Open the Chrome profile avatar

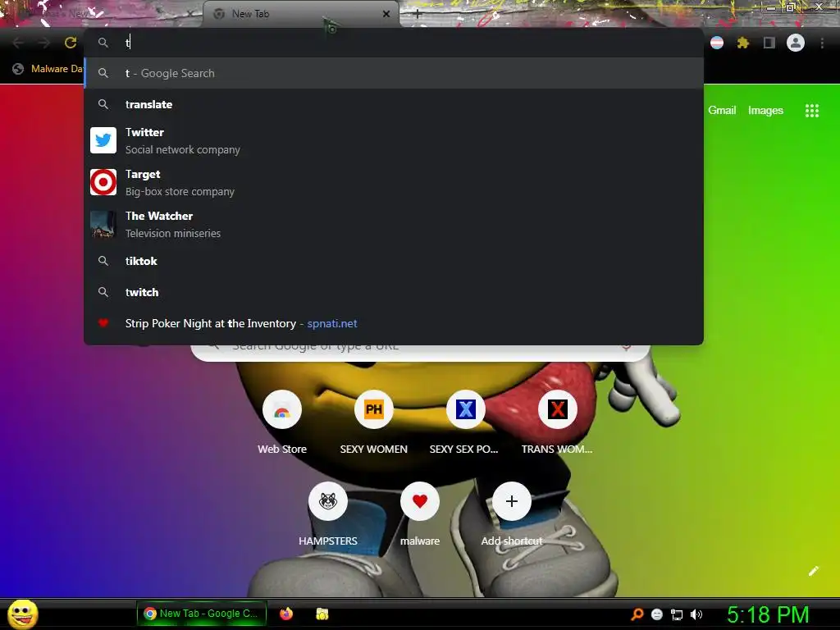(795, 43)
